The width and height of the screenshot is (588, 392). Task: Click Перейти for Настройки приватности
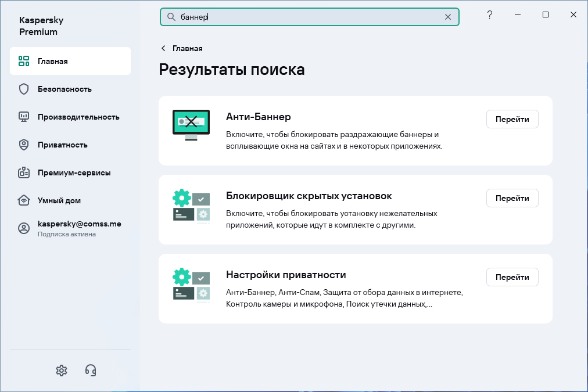click(x=512, y=278)
